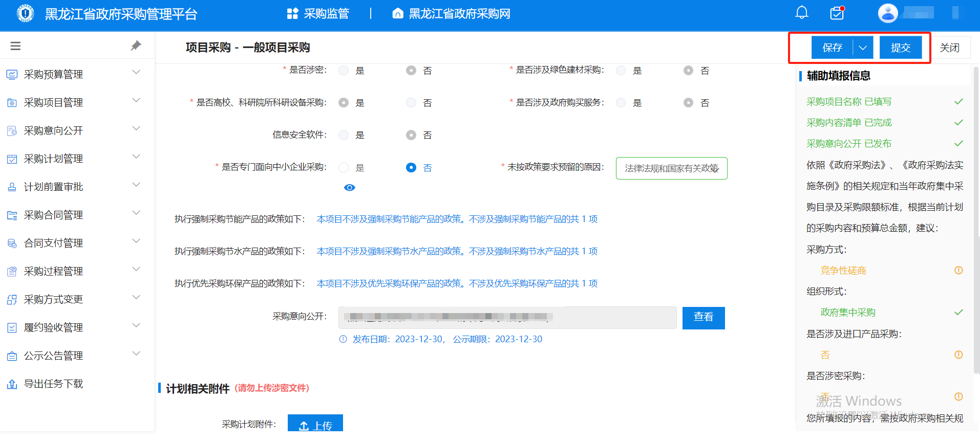Click the 提交 button

(x=901, y=48)
